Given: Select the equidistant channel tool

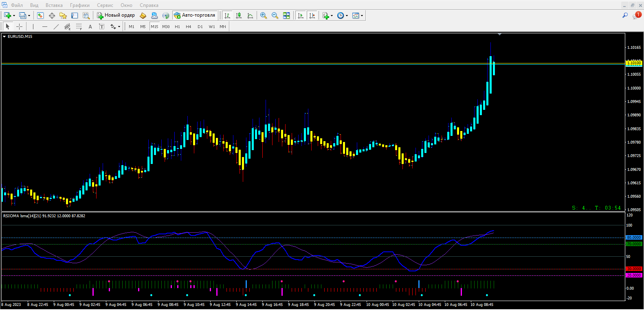Looking at the screenshot, I should 68,26.
